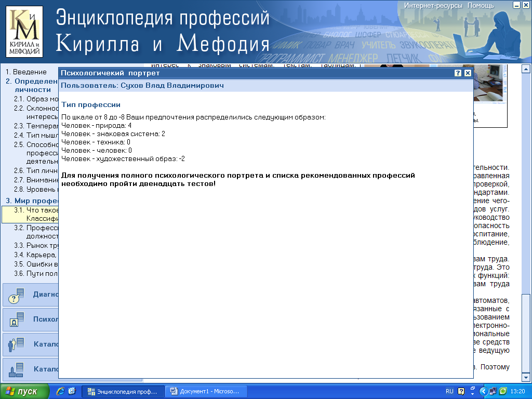Open section 3.6. Пути
The width and height of the screenshot is (532, 399).
pos(36,273)
